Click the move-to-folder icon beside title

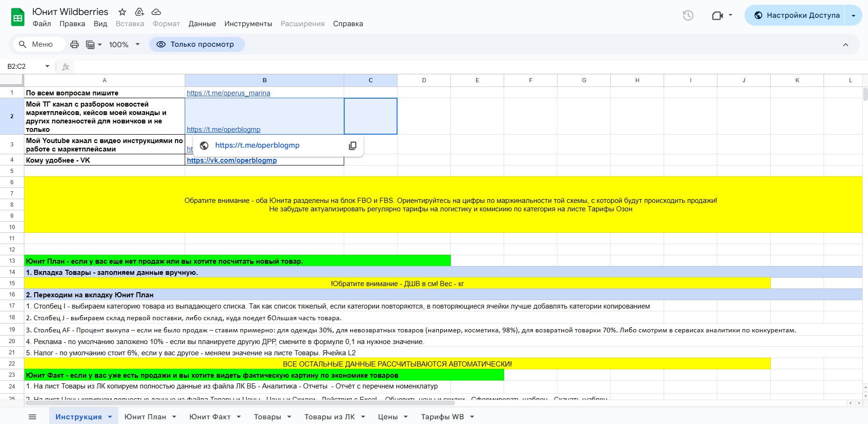pos(139,12)
